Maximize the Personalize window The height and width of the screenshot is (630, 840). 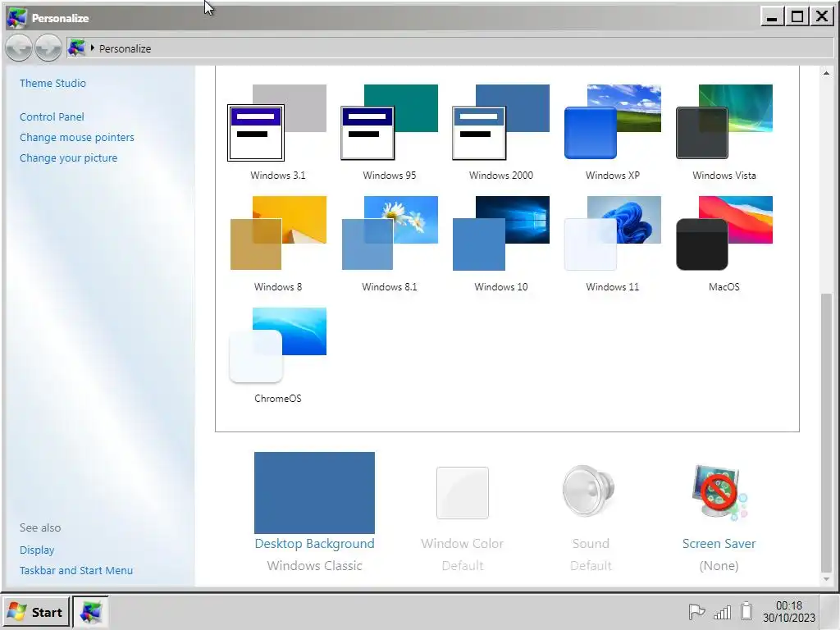point(797,16)
